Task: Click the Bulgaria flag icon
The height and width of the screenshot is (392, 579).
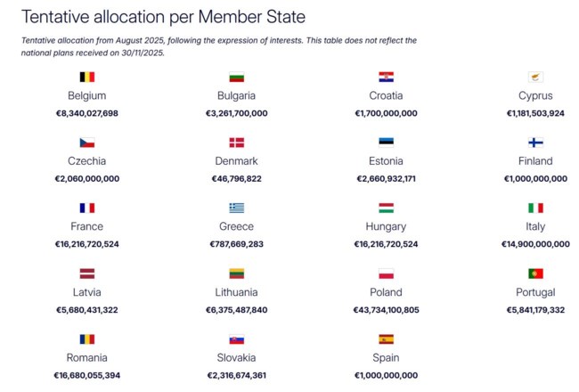Action: (237, 78)
